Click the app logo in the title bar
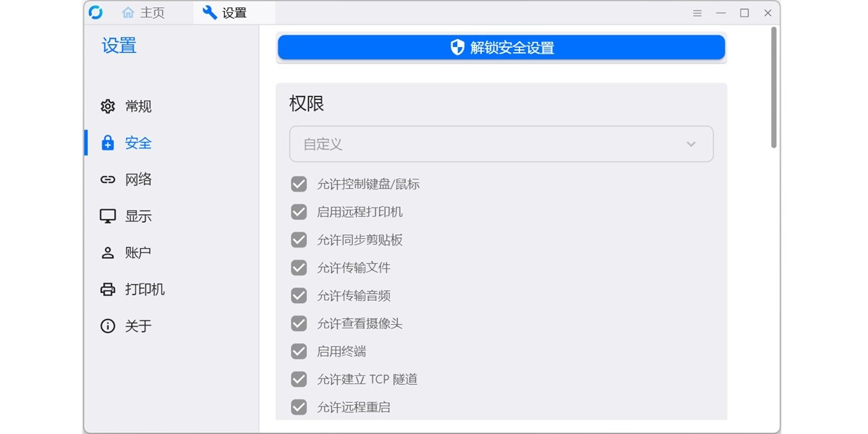The width and height of the screenshot is (868, 434). click(97, 12)
